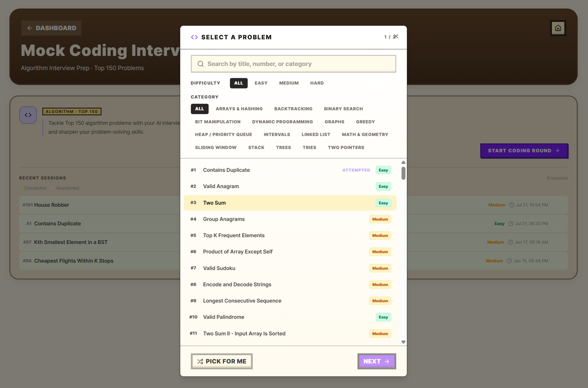Click the scrollbar down arrow in problem list
The image size is (588, 388).
tap(403, 342)
